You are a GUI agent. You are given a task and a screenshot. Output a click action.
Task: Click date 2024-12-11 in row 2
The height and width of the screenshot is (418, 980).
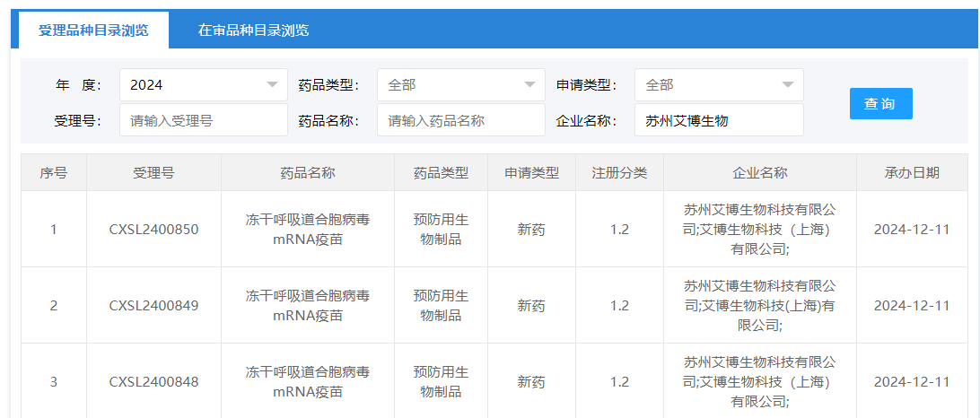pos(912,306)
